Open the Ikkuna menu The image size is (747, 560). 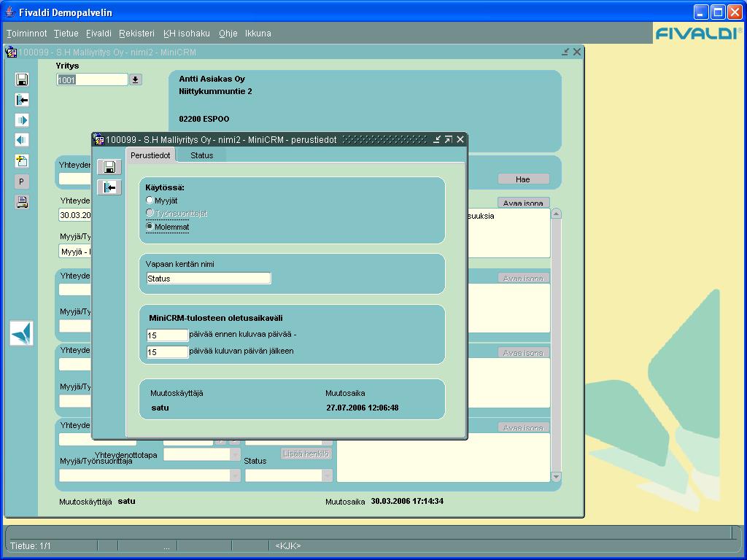pos(258,34)
